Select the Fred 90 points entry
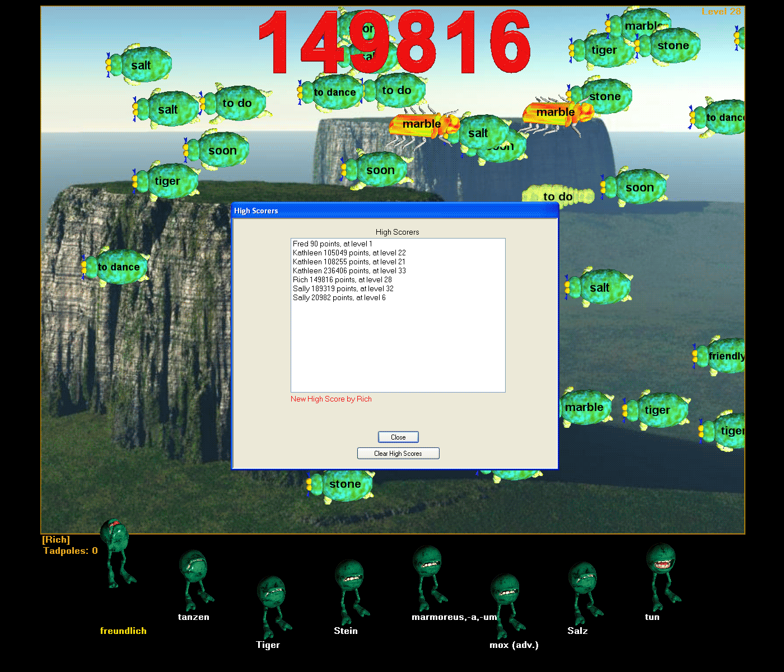Screen dimensions: 784x672 coord(332,244)
